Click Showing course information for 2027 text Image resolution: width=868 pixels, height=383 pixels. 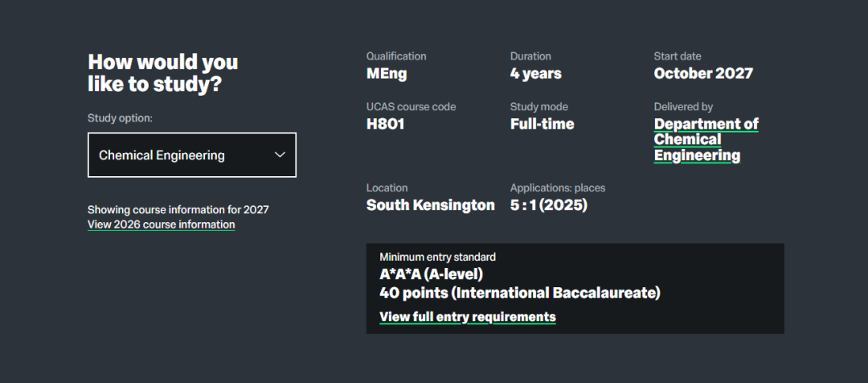click(x=178, y=209)
